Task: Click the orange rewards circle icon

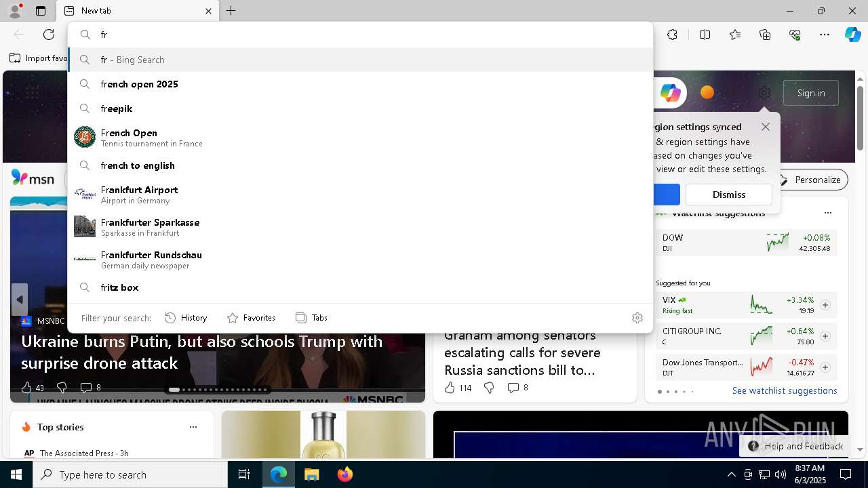Action: click(x=707, y=92)
